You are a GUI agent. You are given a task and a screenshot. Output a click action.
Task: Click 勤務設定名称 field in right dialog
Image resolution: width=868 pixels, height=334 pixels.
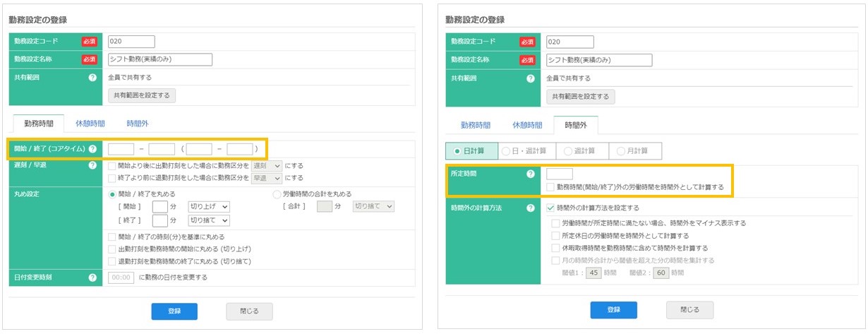599,60
